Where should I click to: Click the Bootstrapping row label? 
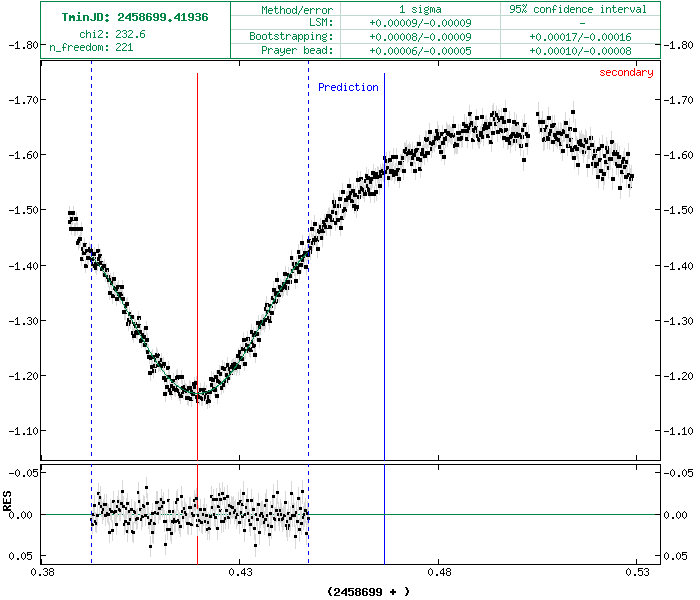298,36
